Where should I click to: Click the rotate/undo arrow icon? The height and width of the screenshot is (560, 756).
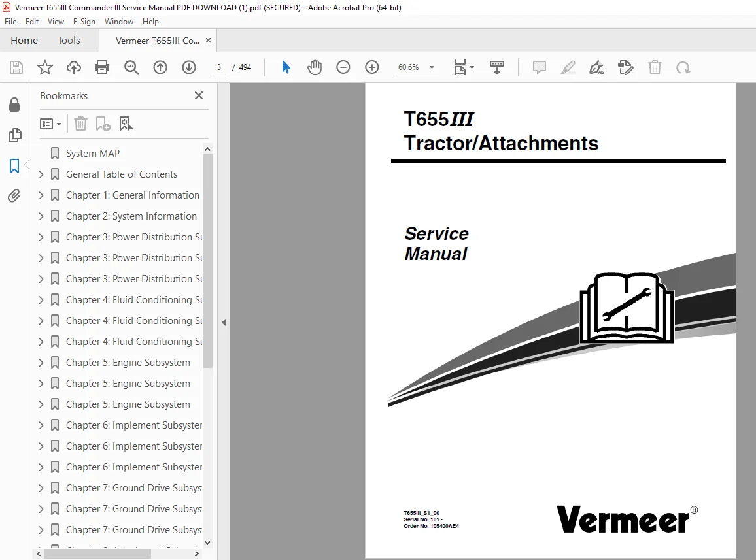[x=683, y=67]
